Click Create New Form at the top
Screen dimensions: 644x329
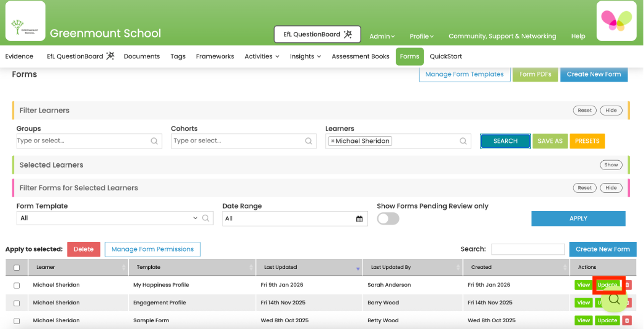coord(594,74)
